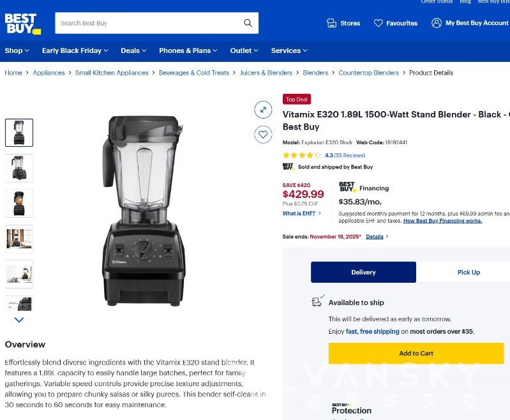Open Favourites heart in header
510x420 pixels.
379,23
